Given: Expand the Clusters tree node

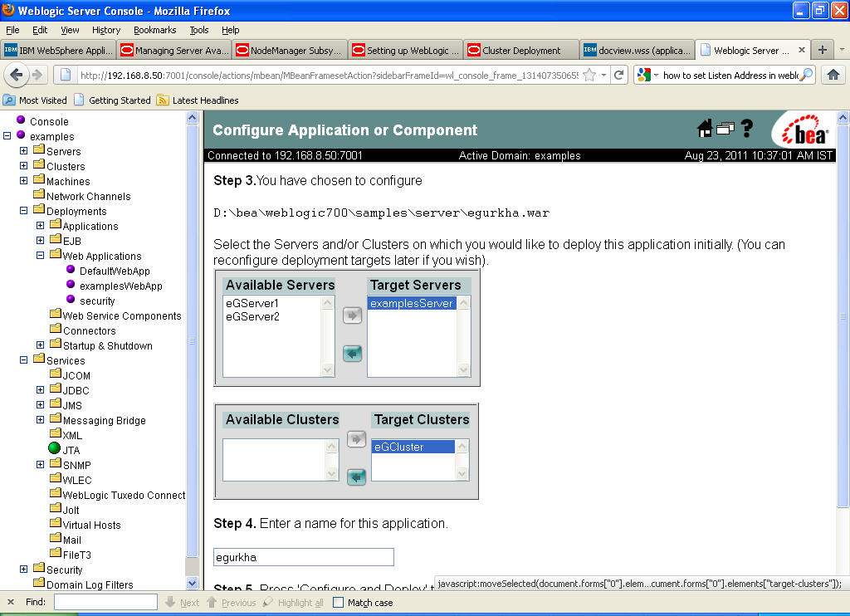Looking at the screenshot, I should pyautogui.click(x=23, y=165).
